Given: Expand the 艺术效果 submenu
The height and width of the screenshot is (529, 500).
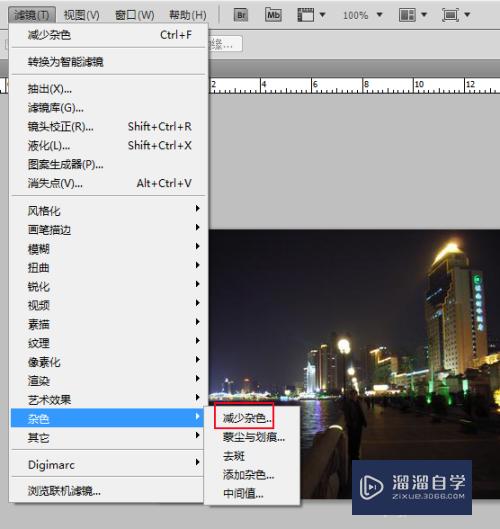Looking at the screenshot, I should click(x=108, y=400).
